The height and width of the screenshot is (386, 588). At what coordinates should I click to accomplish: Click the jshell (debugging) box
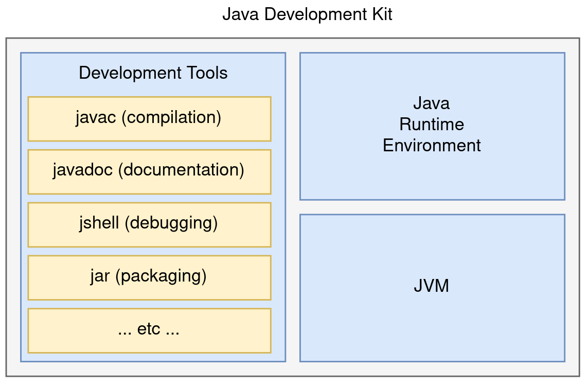point(149,224)
